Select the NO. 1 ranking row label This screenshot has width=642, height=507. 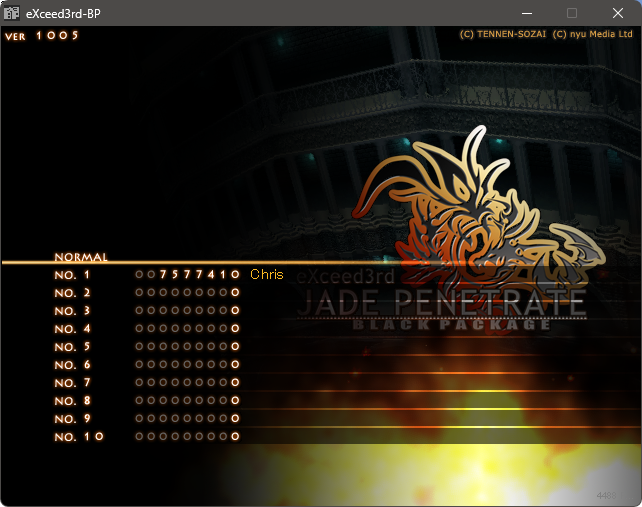point(72,275)
